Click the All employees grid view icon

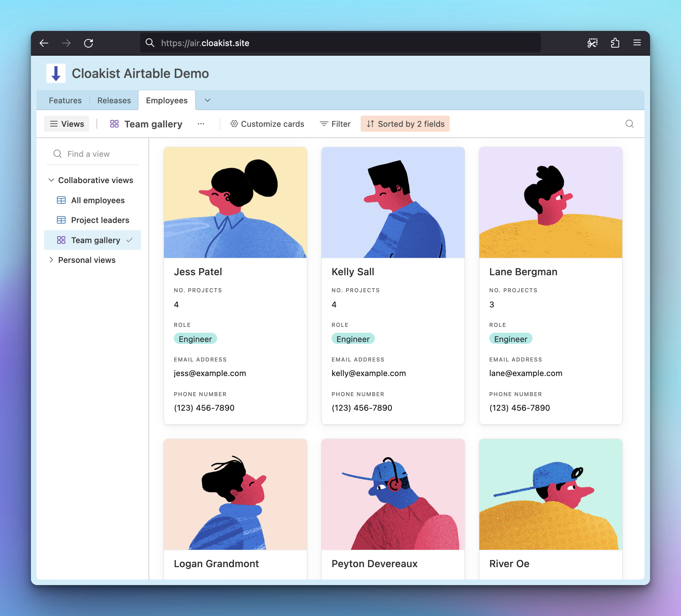coord(61,200)
